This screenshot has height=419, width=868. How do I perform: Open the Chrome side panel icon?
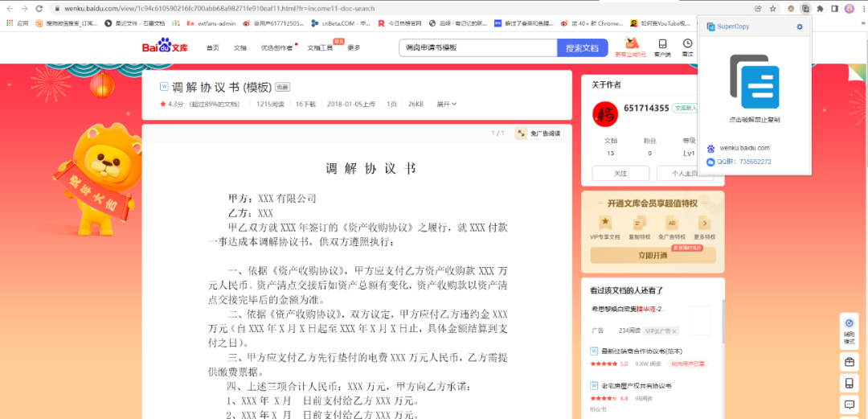coord(835,8)
